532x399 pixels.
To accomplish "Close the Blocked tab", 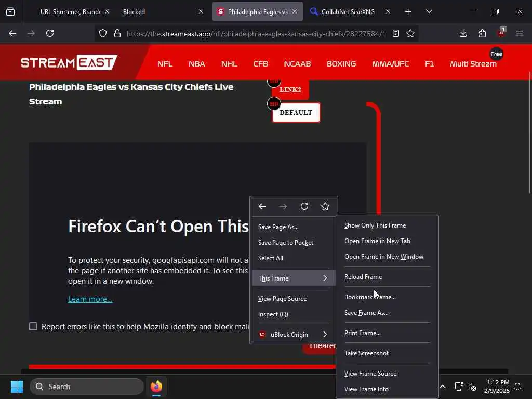I will 201,11.
